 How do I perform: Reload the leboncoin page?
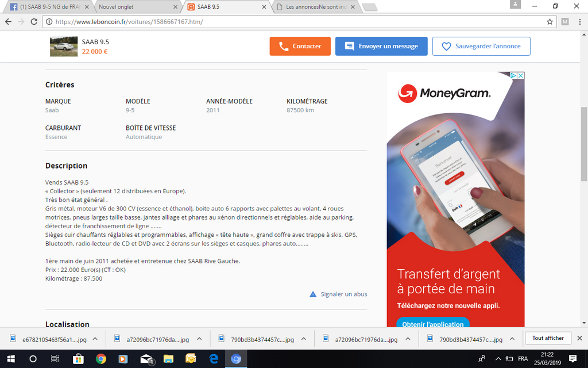tap(34, 22)
